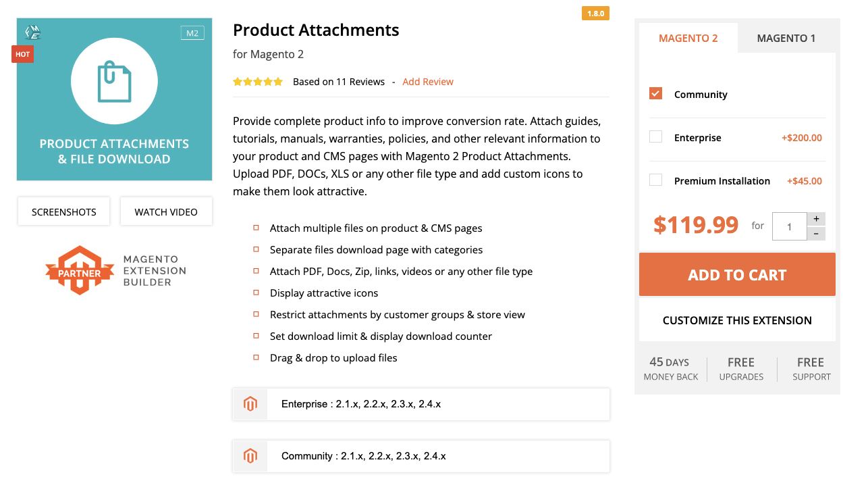Click the HOT label badge
The image size is (868, 477).
tap(22, 54)
